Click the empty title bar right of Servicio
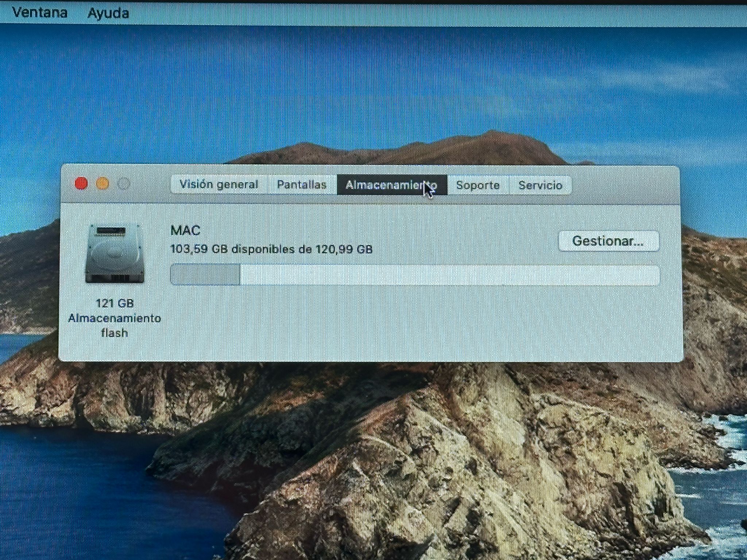Image resolution: width=747 pixels, height=560 pixels. pos(624,185)
